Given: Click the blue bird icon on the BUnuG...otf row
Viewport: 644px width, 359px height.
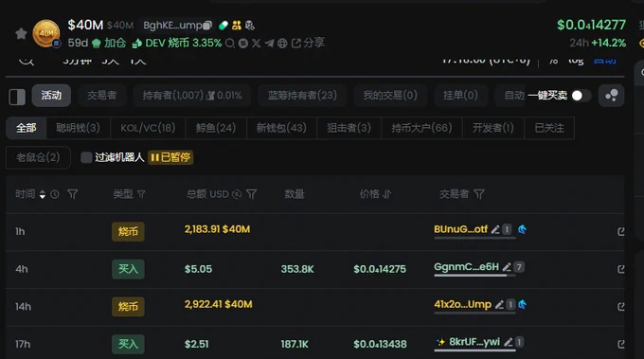Looking at the screenshot, I should [522, 229].
